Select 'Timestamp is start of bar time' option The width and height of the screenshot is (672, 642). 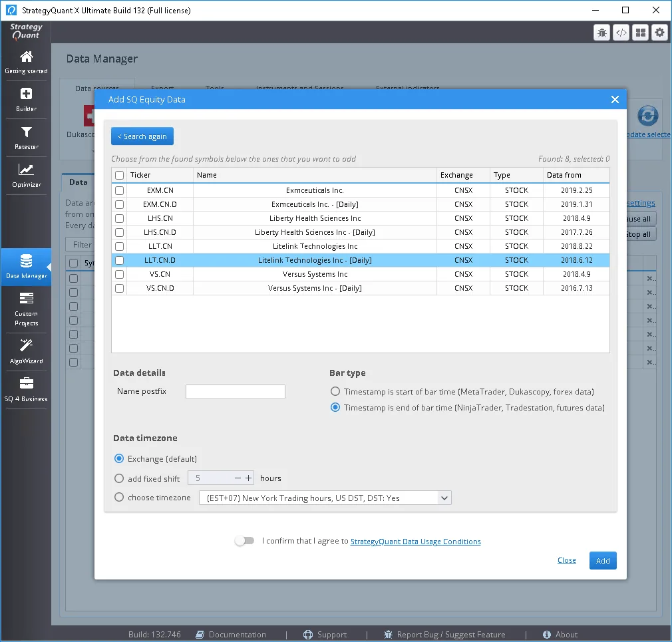click(x=335, y=391)
